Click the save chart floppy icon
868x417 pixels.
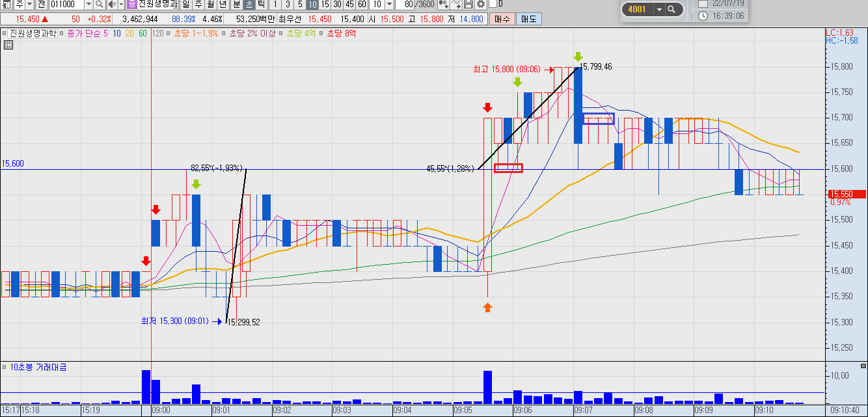point(468,5)
